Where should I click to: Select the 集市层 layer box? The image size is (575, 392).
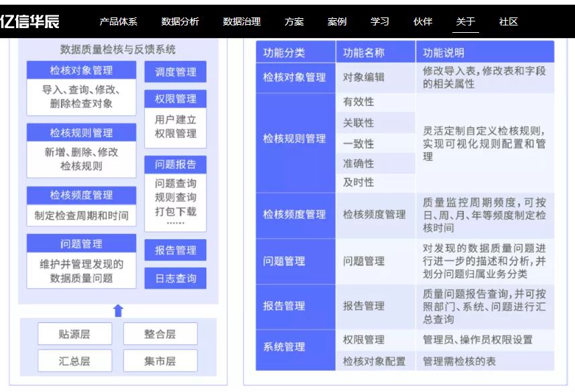159,361
